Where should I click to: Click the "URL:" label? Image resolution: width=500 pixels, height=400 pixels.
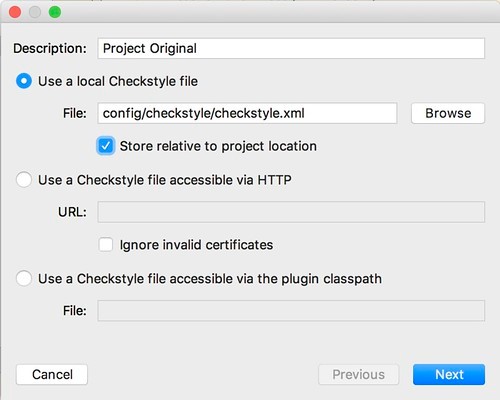(72, 212)
